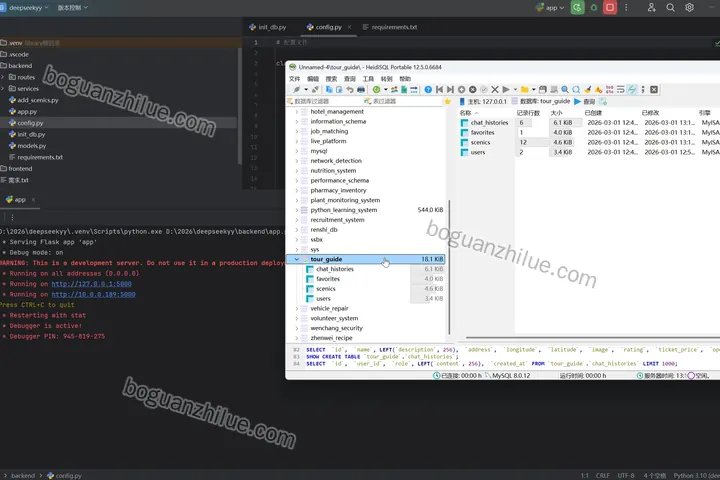This screenshot has height=480, width=720.
Task: Click the HeidiSQL disconnect icon
Action: coord(315,90)
